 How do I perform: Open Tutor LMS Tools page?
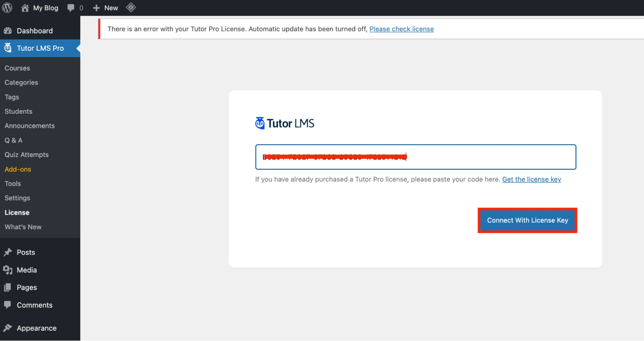point(13,184)
